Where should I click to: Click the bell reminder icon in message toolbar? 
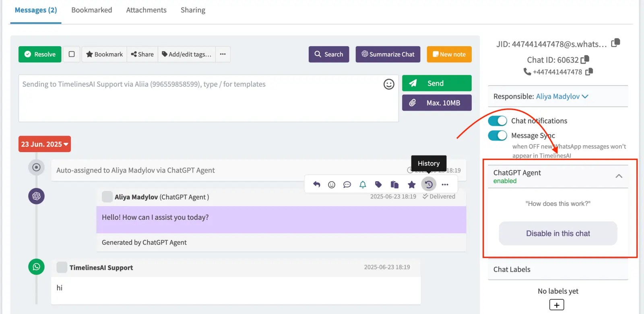coord(363,184)
